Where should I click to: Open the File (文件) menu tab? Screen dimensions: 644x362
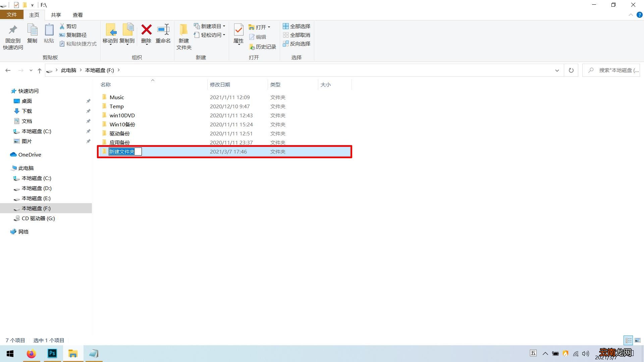[12, 15]
